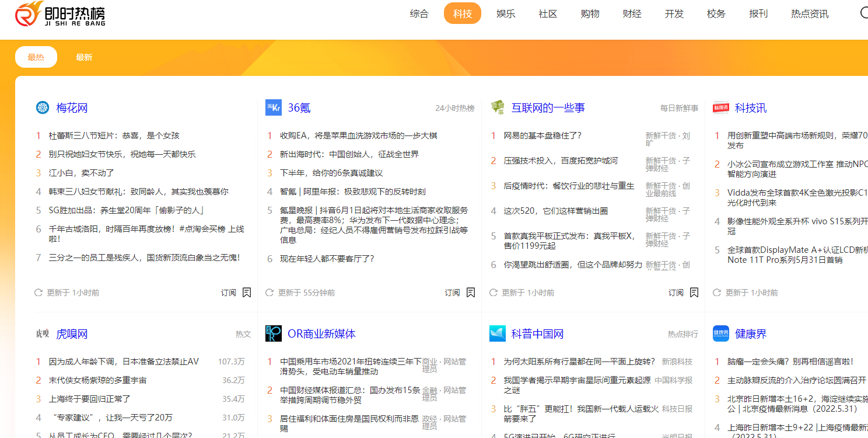
Task: Go to the 社区 category
Action: (x=548, y=13)
